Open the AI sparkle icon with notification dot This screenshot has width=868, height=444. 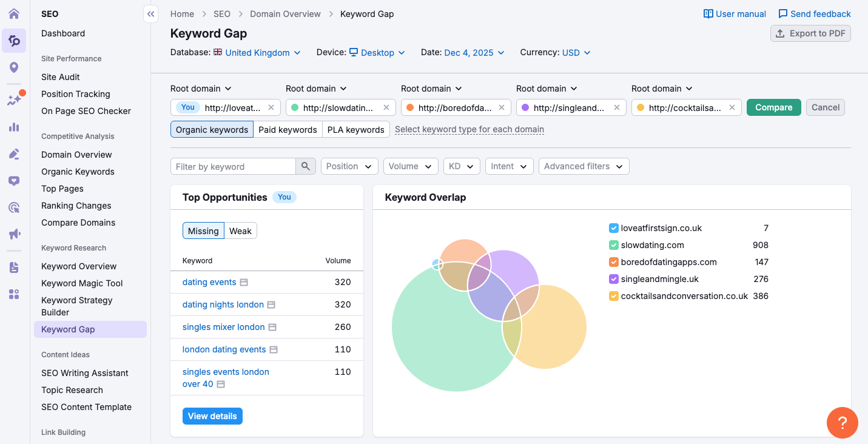[x=15, y=100]
